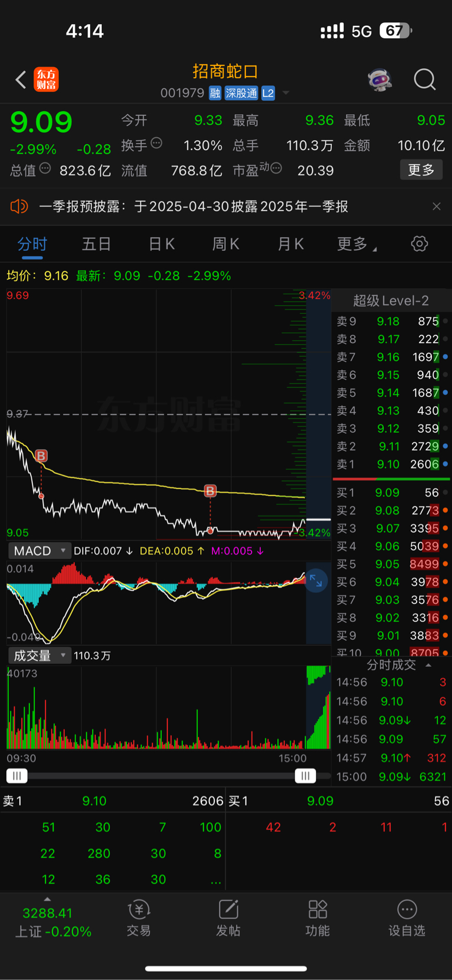Tap the info icon beside 换手
The image size is (452, 980).
(x=157, y=142)
